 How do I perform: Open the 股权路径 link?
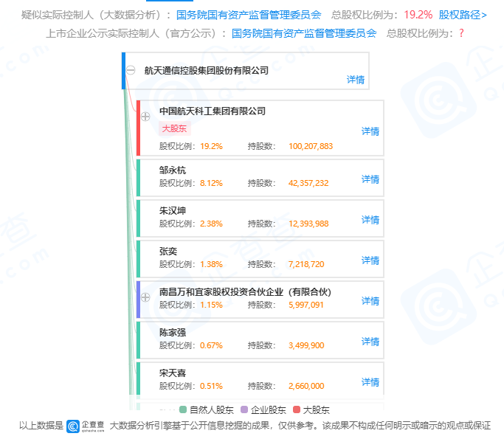[x=463, y=14]
